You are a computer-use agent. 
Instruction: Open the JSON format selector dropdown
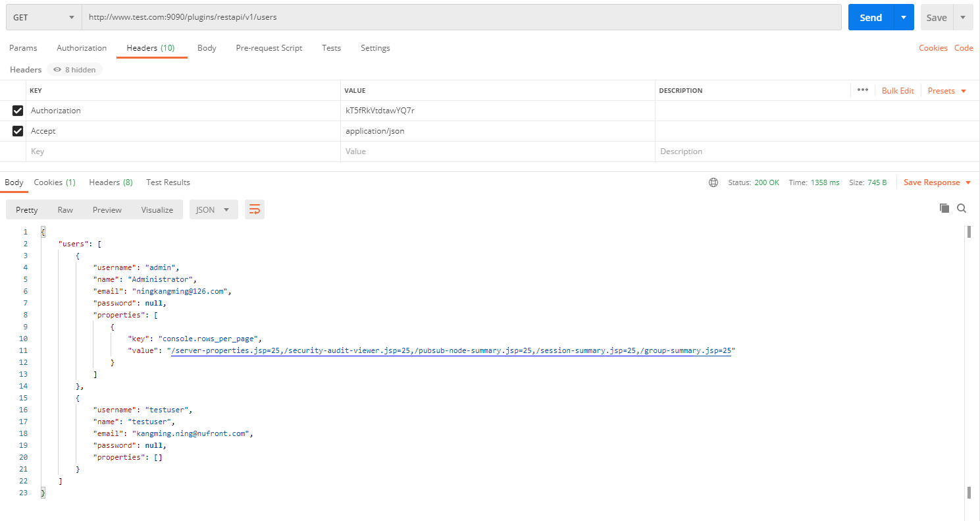213,209
